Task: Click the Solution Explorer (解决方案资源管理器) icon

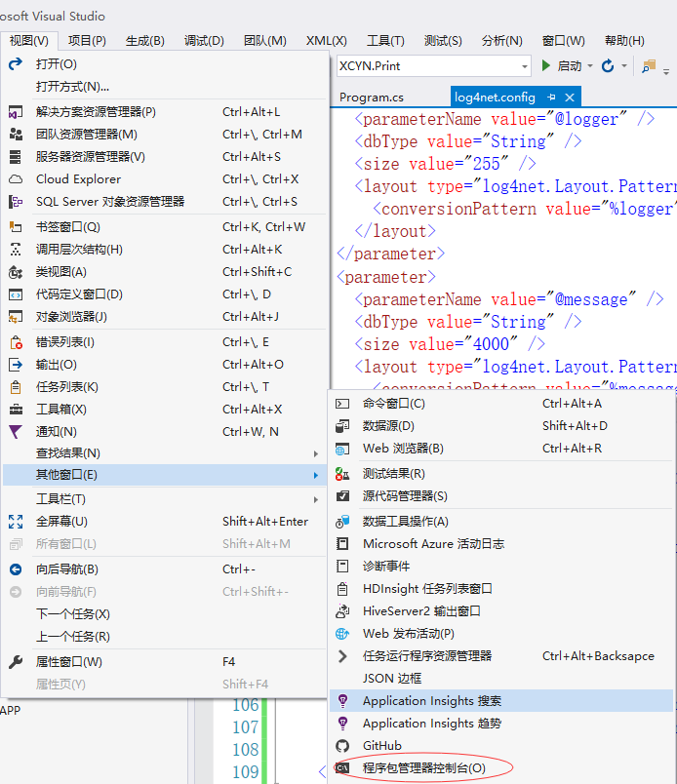Action: (x=16, y=112)
